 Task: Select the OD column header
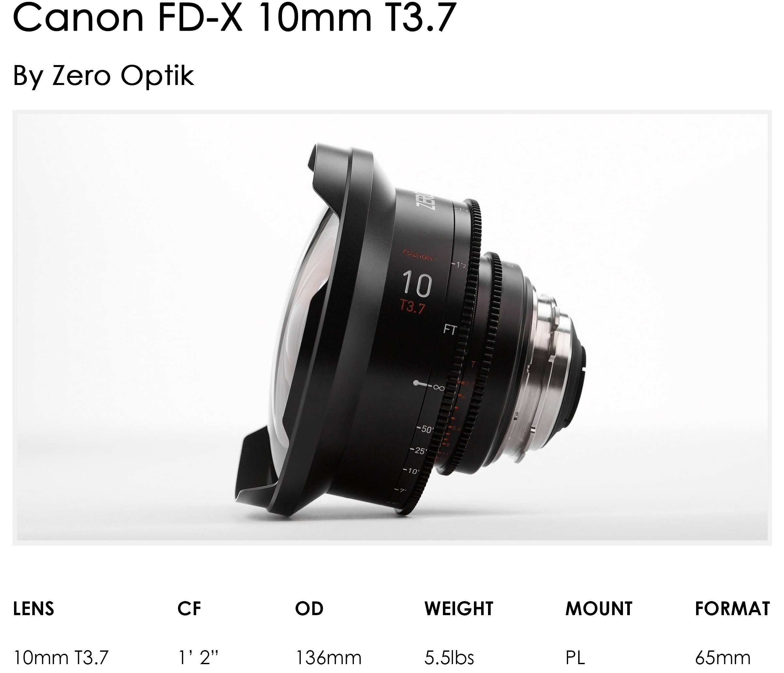pos(309,609)
